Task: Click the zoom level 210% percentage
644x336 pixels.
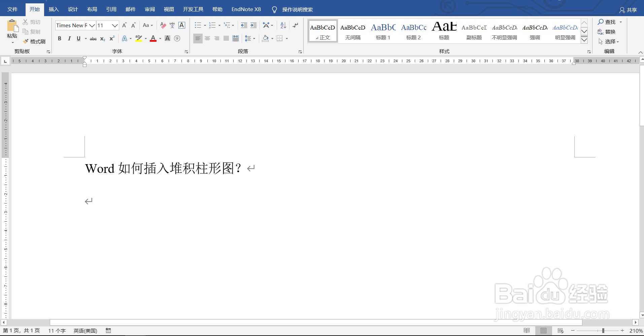Action: point(636,331)
